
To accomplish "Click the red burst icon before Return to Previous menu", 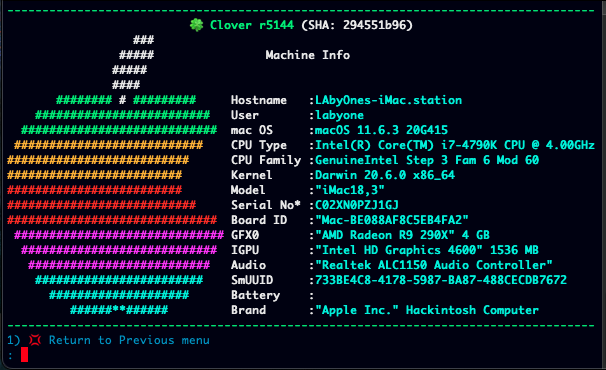I will [35, 340].
